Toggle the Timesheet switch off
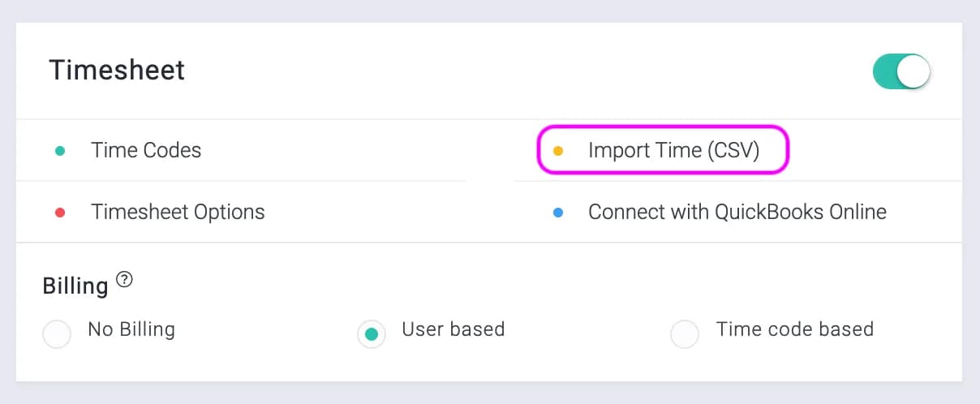 (901, 71)
